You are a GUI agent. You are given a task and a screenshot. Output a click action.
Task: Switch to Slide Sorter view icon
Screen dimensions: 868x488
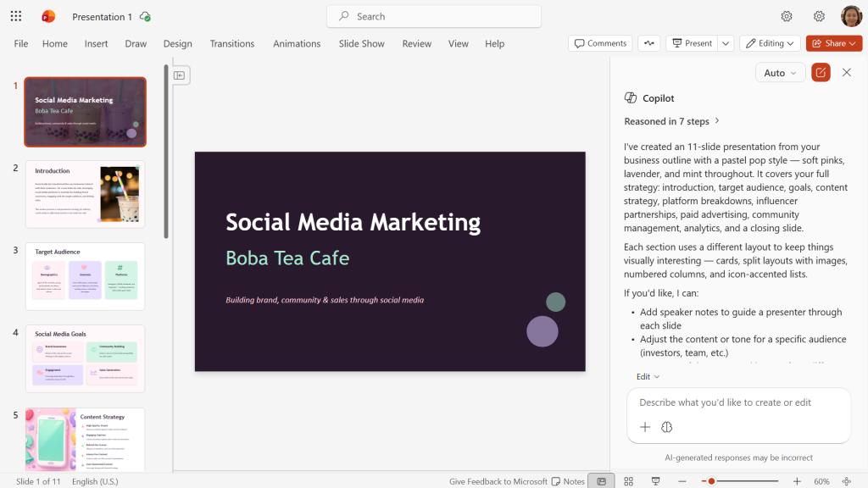click(x=628, y=481)
